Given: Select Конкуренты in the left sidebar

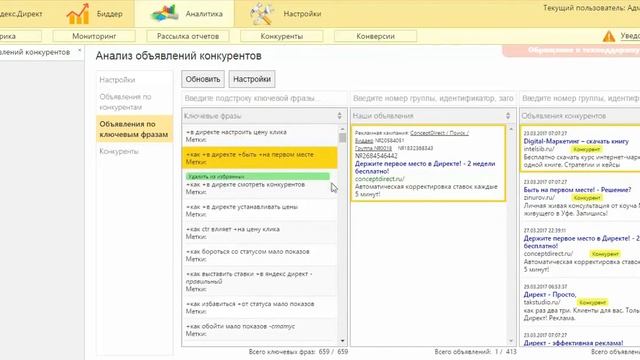Looking at the screenshot, I should (119, 151).
